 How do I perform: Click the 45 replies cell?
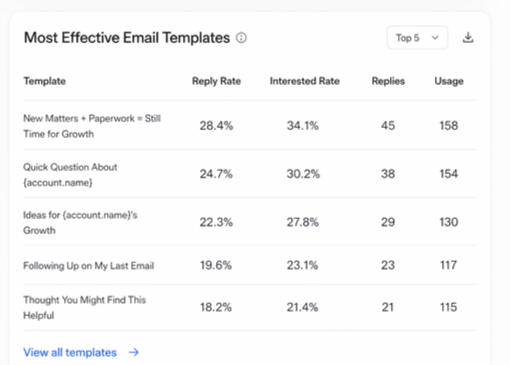tap(388, 126)
